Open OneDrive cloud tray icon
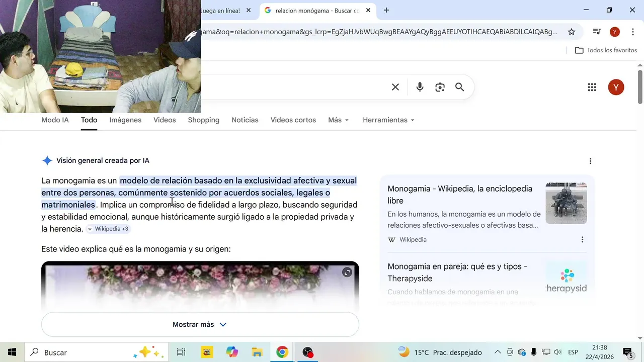This screenshot has height=362, width=644. click(522, 352)
